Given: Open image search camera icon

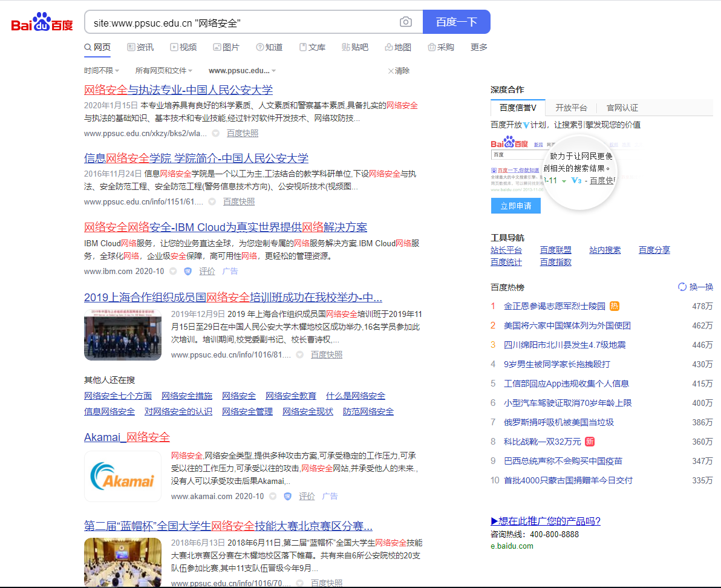Looking at the screenshot, I should pos(405,22).
